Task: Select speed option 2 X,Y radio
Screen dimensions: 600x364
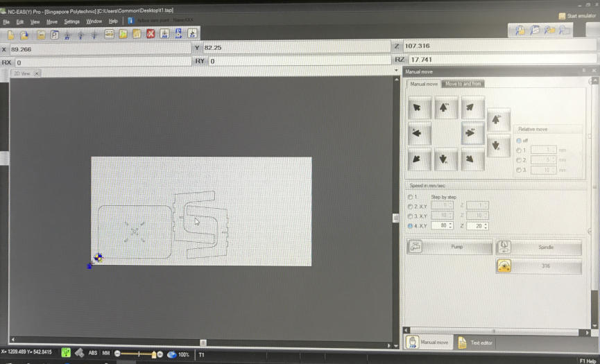Action: [410, 207]
